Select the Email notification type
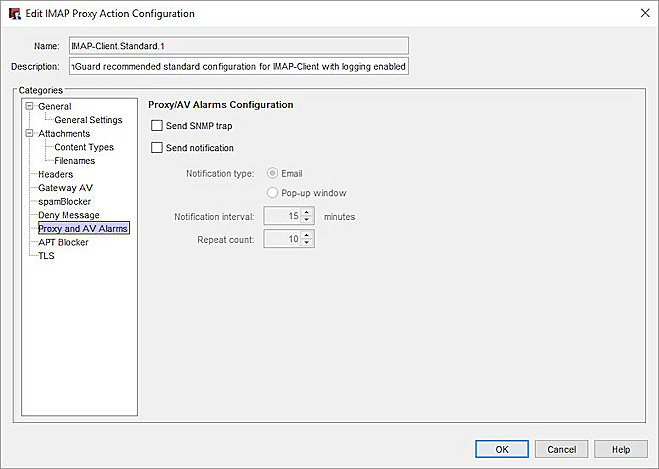Screen dimensions: 659x469 272,174
